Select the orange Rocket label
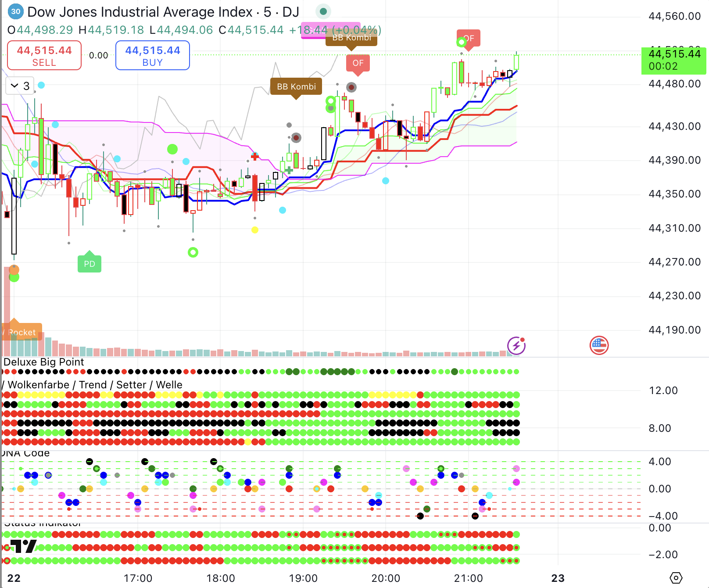709x588 pixels. (x=21, y=332)
